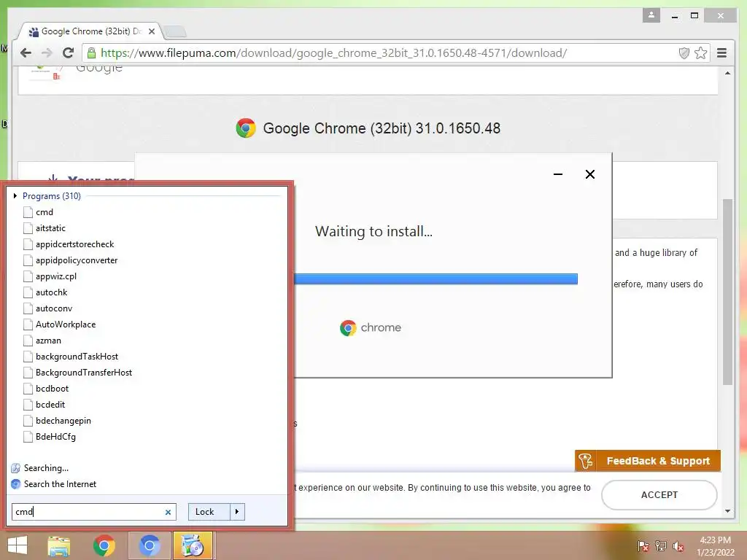
Task: Click the Chrome window maximize button
Action: [x=694, y=16]
